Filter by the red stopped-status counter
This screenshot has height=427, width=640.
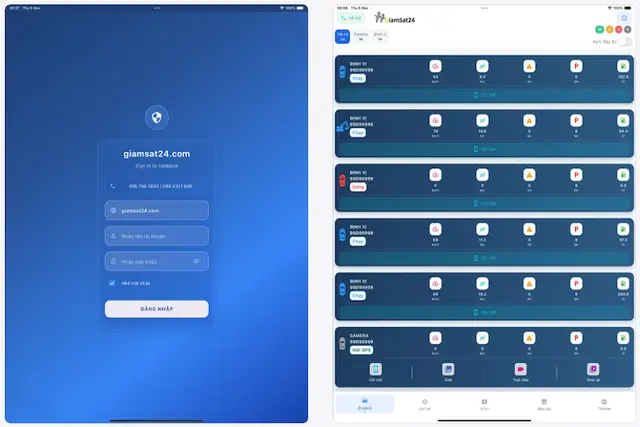618,29
